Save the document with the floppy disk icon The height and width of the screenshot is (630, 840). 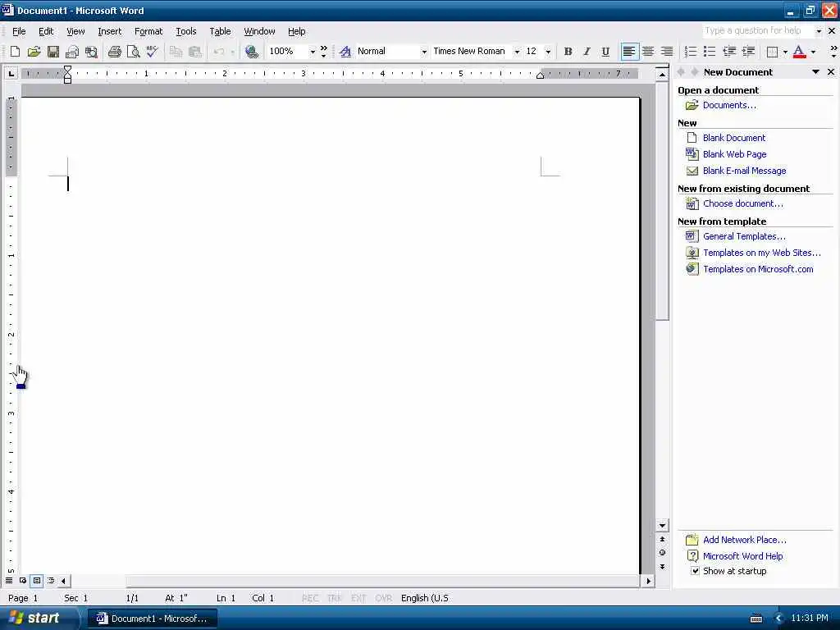pos(52,52)
